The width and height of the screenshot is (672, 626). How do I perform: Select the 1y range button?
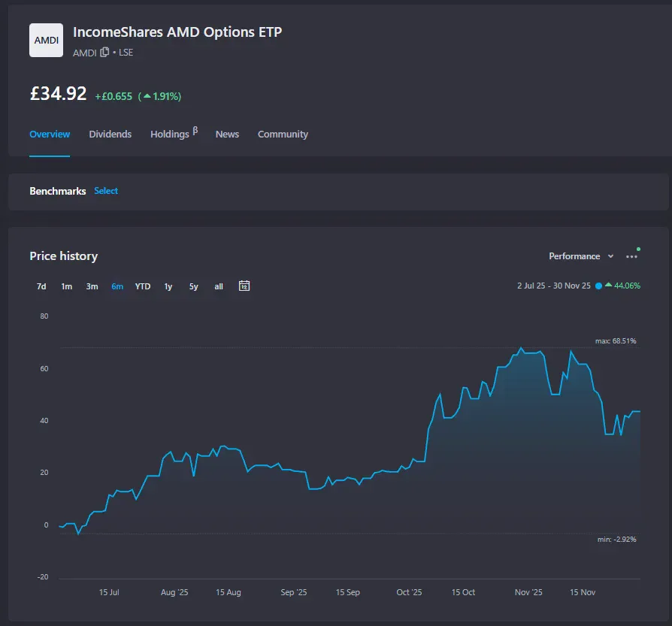(168, 286)
